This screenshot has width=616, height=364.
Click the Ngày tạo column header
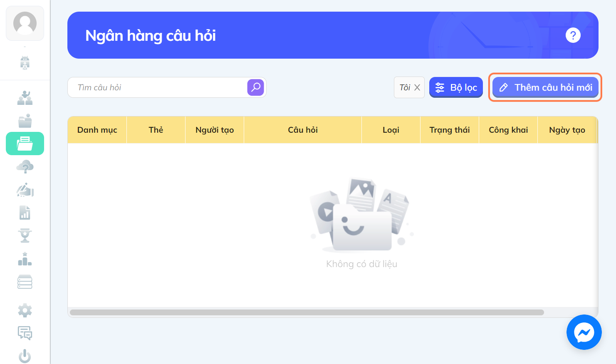567,130
